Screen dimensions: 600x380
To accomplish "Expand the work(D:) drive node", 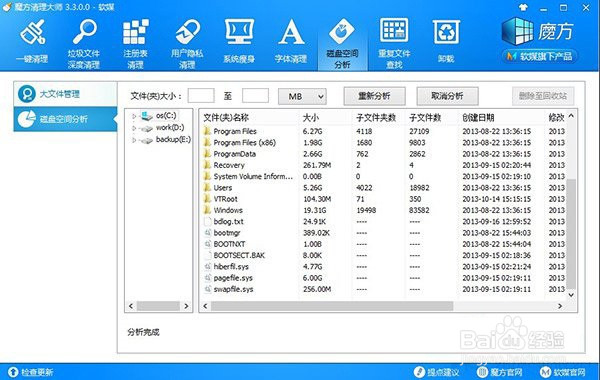I will click(x=134, y=128).
